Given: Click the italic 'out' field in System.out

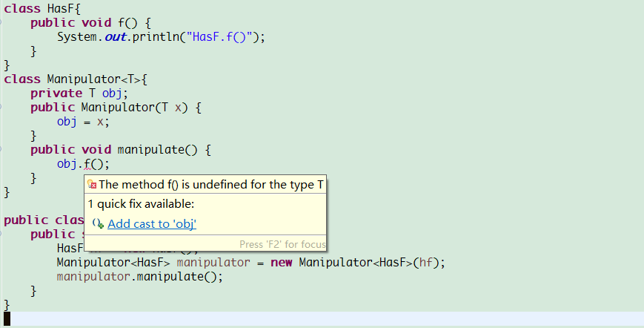Looking at the screenshot, I should (x=116, y=37).
